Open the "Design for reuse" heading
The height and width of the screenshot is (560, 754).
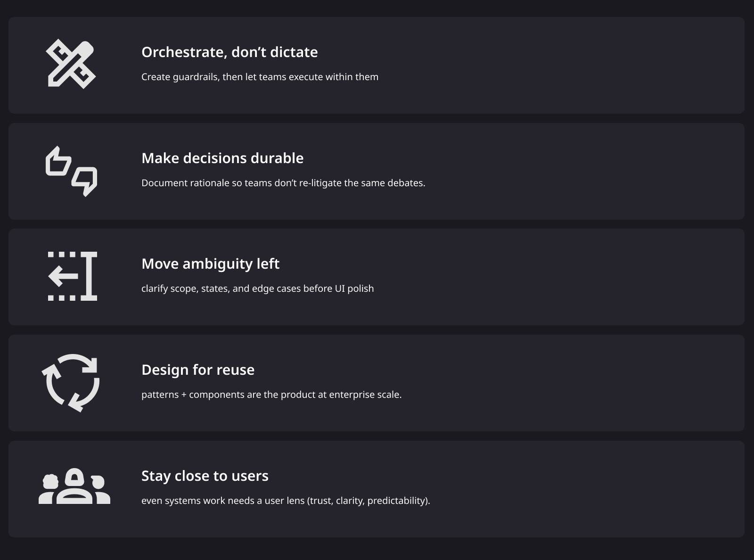click(198, 370)
